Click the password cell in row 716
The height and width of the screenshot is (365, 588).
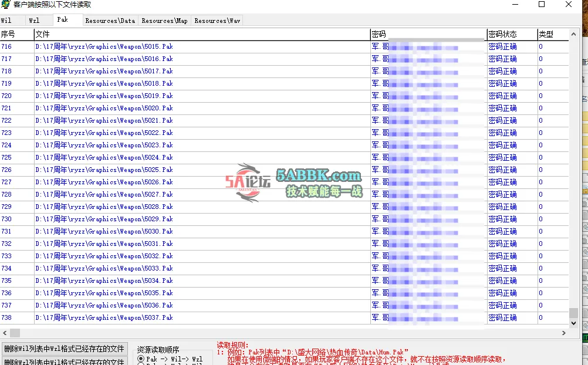pos(428,46)
